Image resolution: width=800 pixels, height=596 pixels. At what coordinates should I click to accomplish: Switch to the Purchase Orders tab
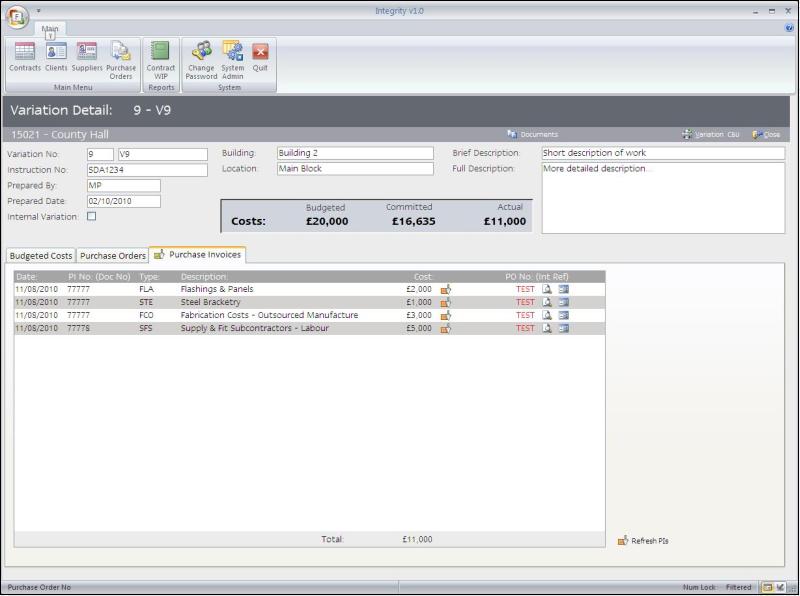113,256
